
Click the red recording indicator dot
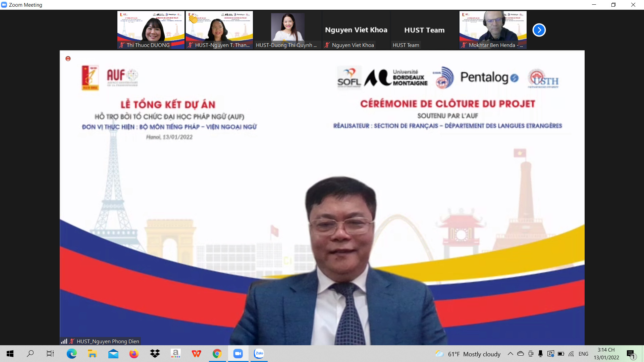click(68, 59)
